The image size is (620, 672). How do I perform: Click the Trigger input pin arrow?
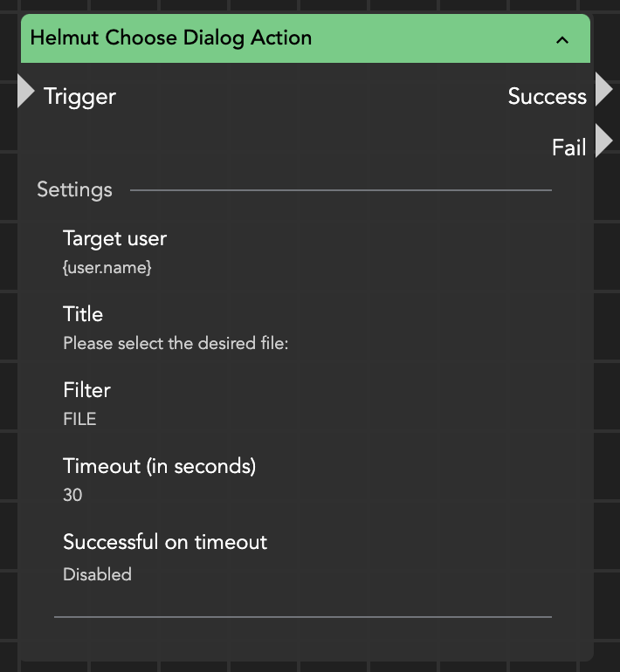[25, 93]
